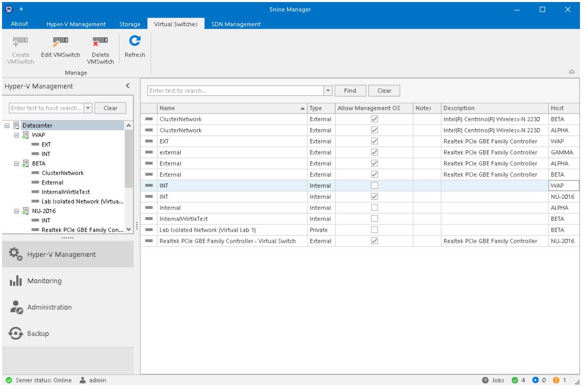The image size is (584, 392).
Task: Collapse the WAP host tree node
Action: point(17,135)
